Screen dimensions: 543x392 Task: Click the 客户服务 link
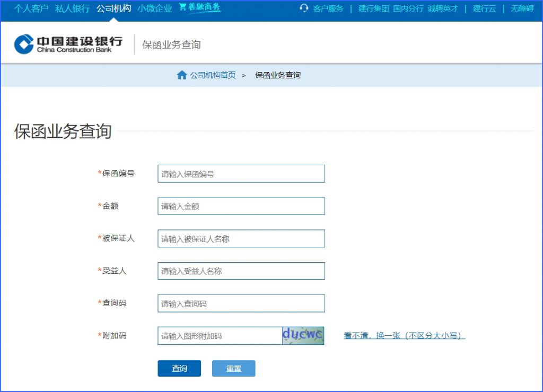[328, 8]
